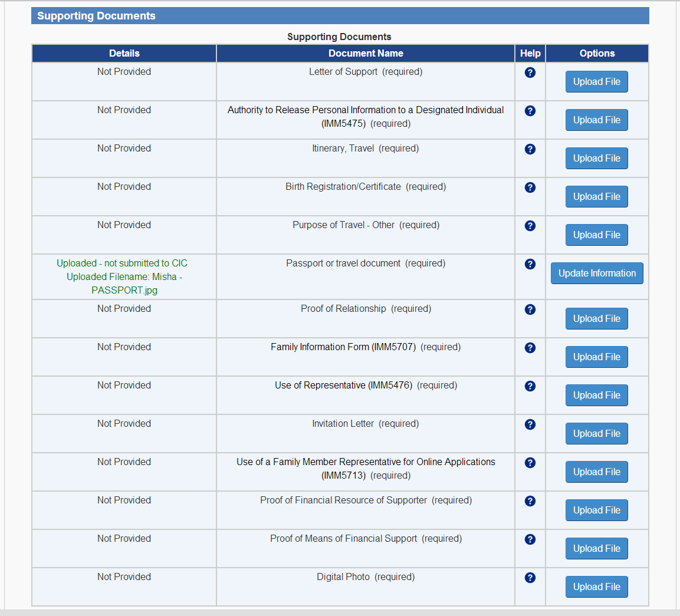Click 'Proof of Financial Resource of Supporter' text
The width and height of the screenshot is (680, 616).
point(343,500)
